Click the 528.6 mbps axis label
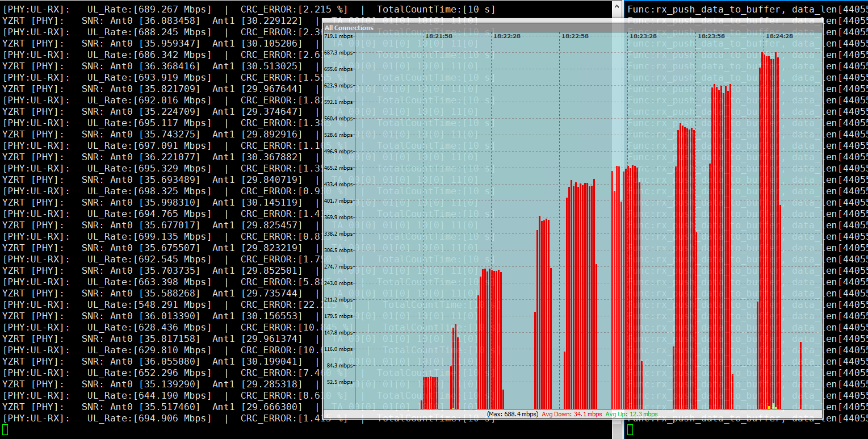The height and width of the screenshot is (439, 868). (338, 135)
